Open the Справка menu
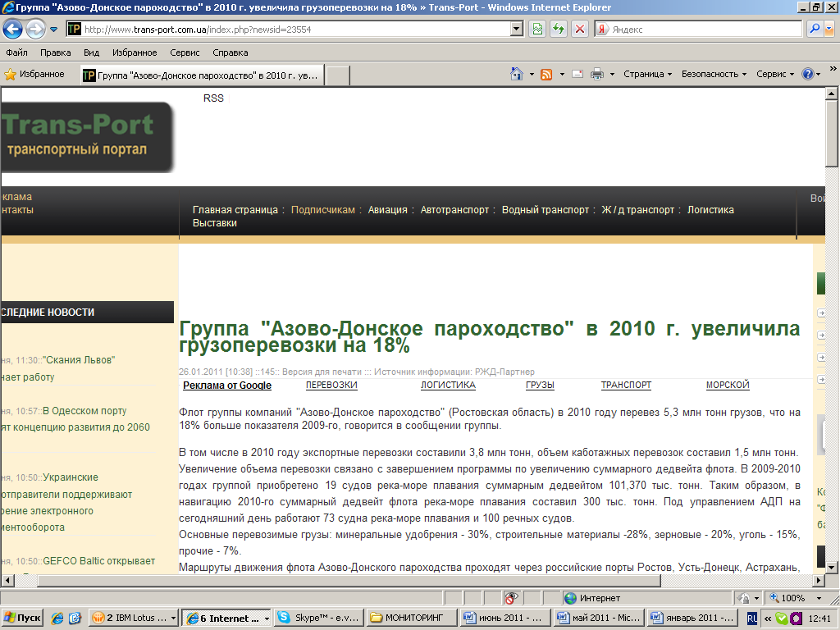 [231, 52]
